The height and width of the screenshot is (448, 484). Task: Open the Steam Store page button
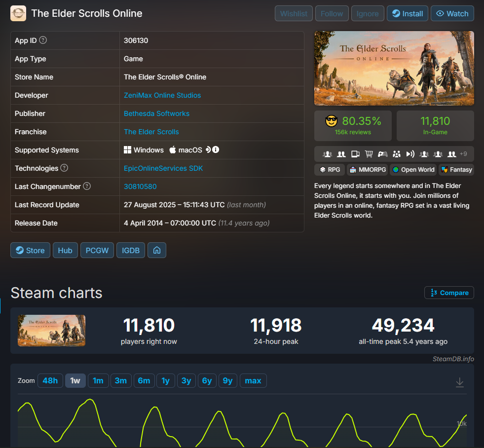coord(30,250)
